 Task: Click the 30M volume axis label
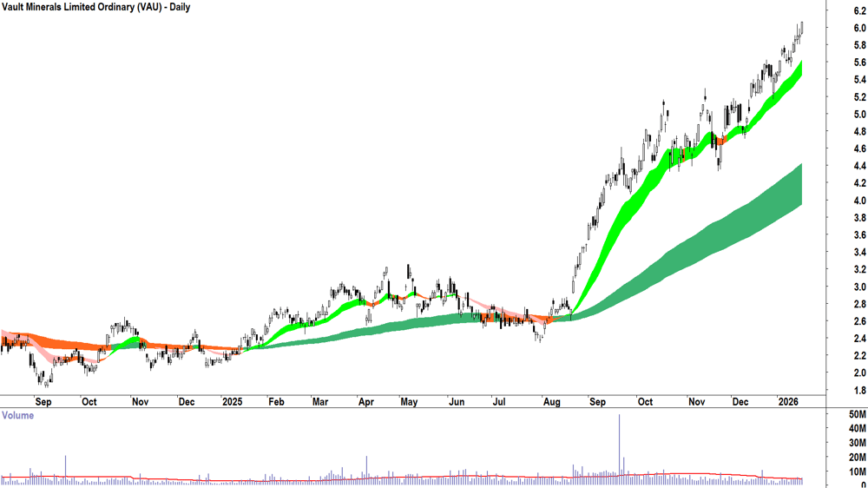(x=858, y=443)
